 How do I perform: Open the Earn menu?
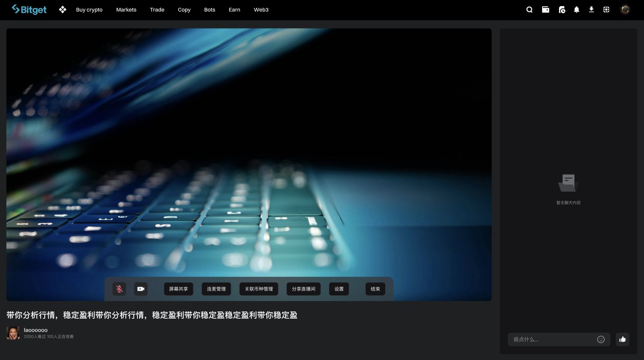[234, 10]
